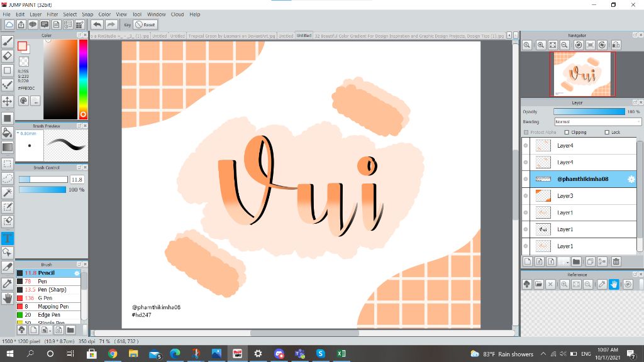The height and width of the screenshot is (362, 644).
Task: Select the rectangular Selection tool
Action: [8, 164]
